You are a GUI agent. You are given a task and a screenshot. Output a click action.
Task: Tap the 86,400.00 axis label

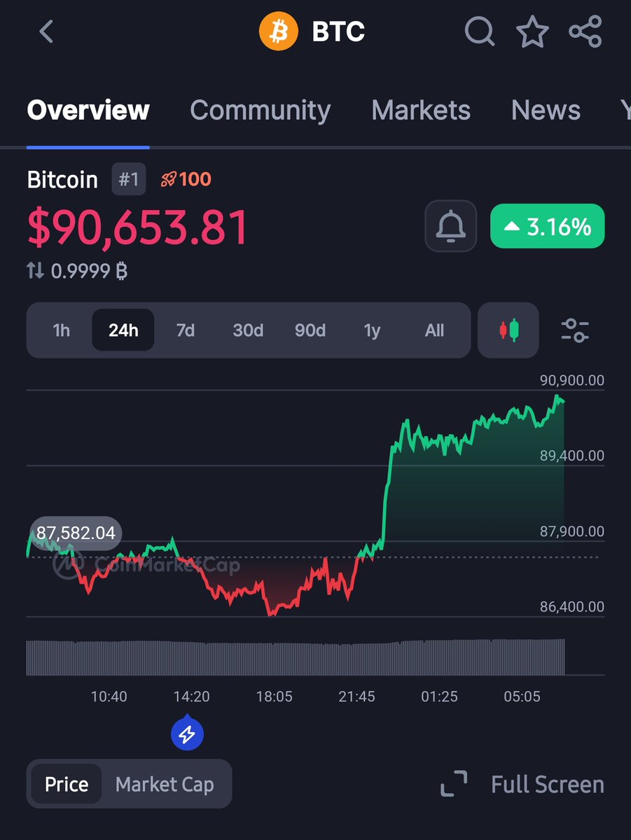point(571,607)
